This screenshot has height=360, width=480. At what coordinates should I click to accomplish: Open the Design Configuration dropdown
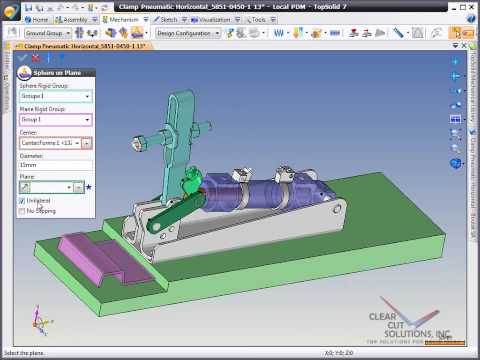(x=217, y=33)
